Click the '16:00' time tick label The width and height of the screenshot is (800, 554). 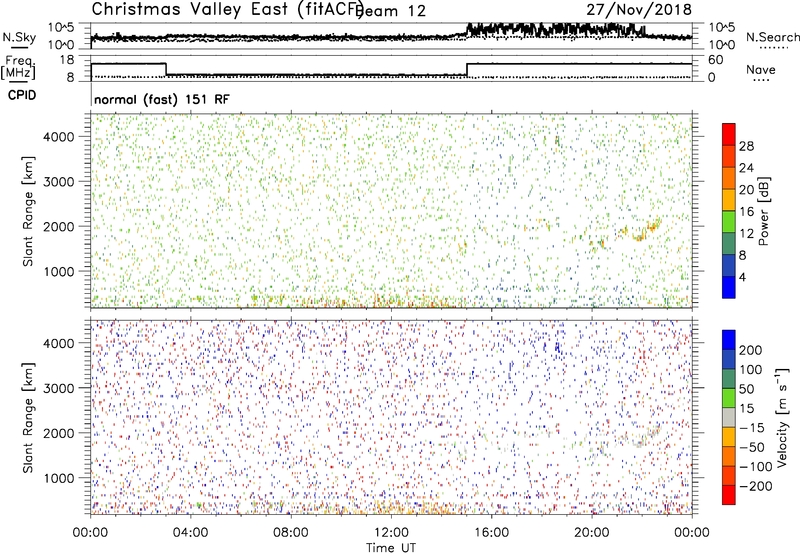(491, 533)
